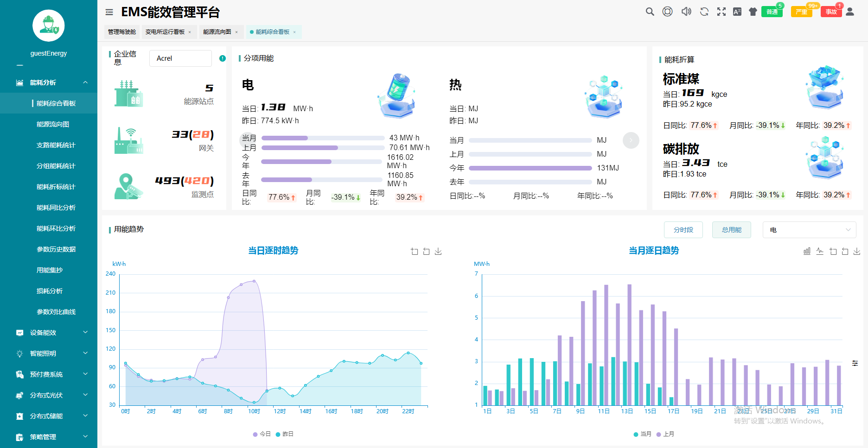This screenshot has width=868, height=448.
Task: Expand the 设备能效 sidebar menu
Action: (x=49, y=333)
